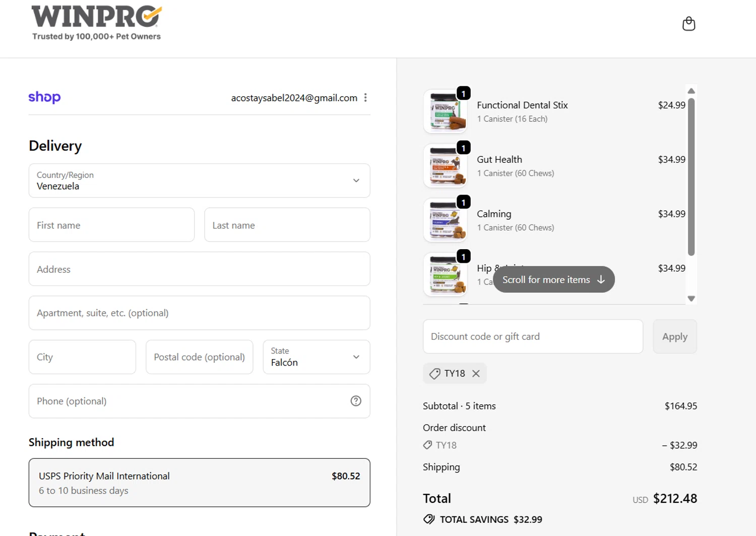Click Functional Dental Stix product name

coord(522,105)
